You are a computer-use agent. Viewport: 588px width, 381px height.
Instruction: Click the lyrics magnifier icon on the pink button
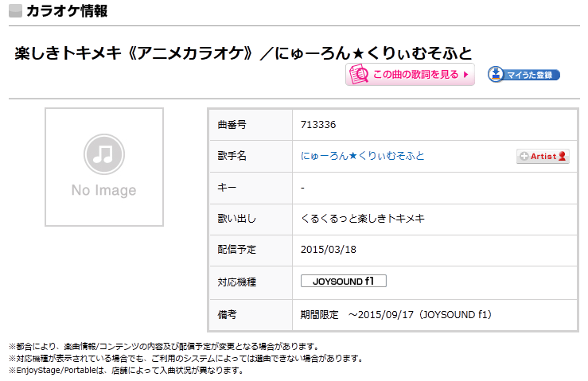coord(359,74)
